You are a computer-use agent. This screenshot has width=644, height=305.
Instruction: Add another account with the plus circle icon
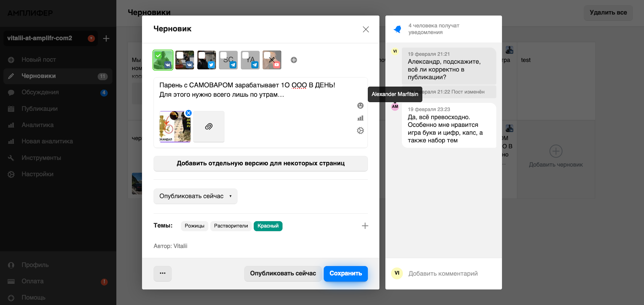tap(294, 60)
